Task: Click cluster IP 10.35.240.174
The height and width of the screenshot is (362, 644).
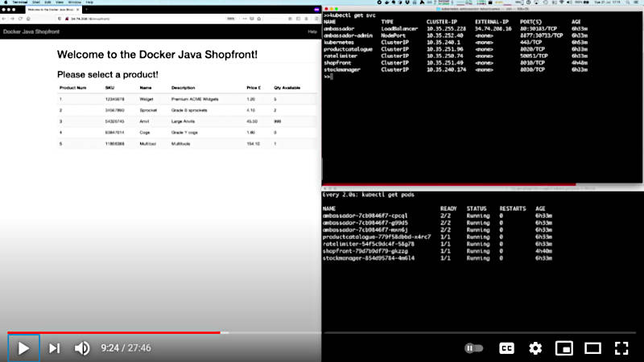Action: pos(446,70)
